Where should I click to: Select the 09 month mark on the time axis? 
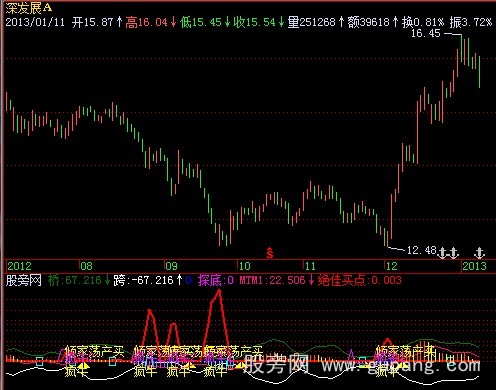171,266
